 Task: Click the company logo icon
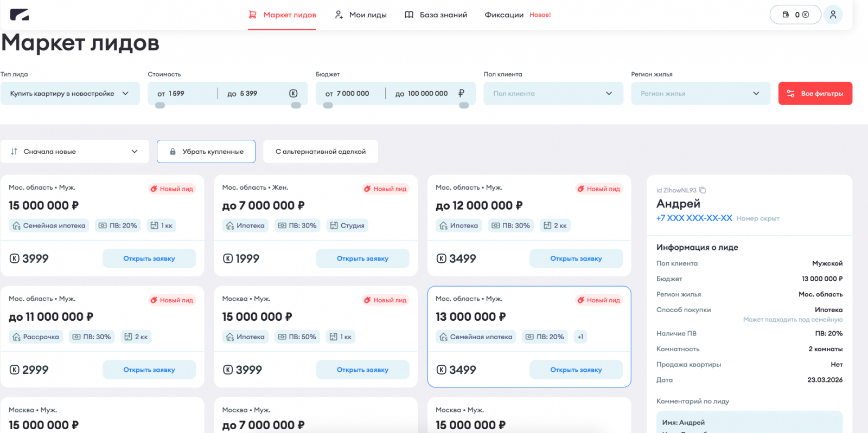tap(19, 15)
